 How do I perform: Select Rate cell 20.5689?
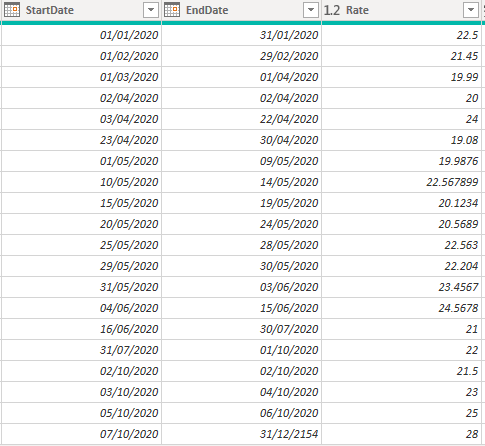click(402, 224)
